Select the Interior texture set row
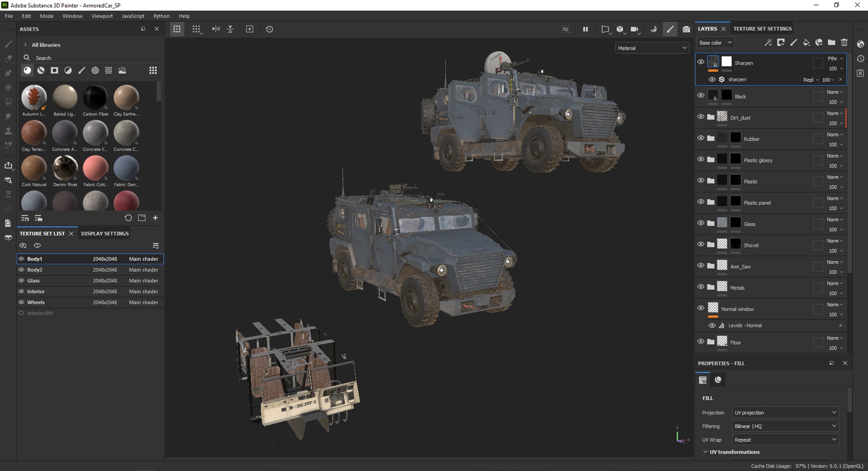This screenshot has height=471, width=868. pyautogui.click(x=90, y=292)
